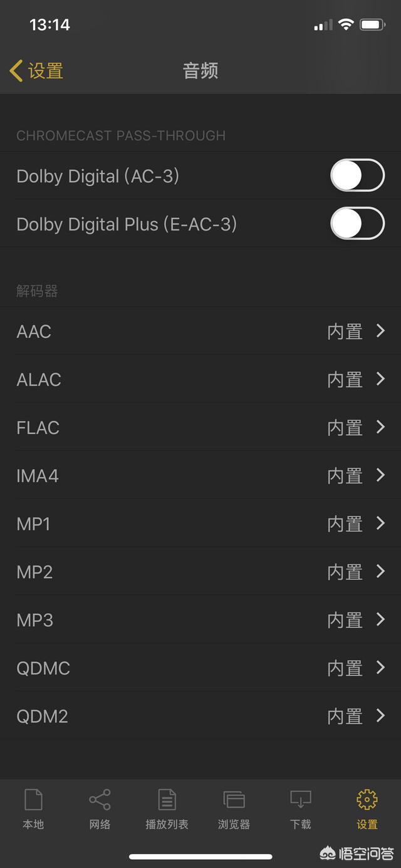The image size is (401, 868).
Task: Tap the back chevron to Settings
Action: click(16, 71)
